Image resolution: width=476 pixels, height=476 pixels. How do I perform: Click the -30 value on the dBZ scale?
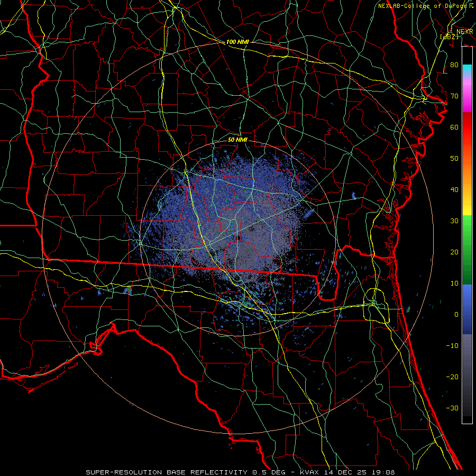click(452, 408)
